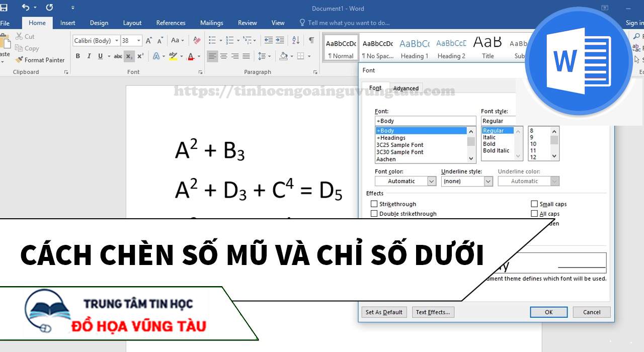Check the Strikethrough checkbox
Image resolution: width=644 pixels, height=352 pixels.
(374, 204)
